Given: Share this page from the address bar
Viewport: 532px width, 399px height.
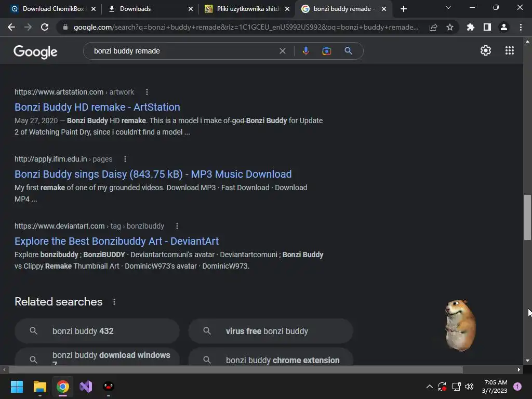Looking at the screenshot, I should [x=433, y=28].
